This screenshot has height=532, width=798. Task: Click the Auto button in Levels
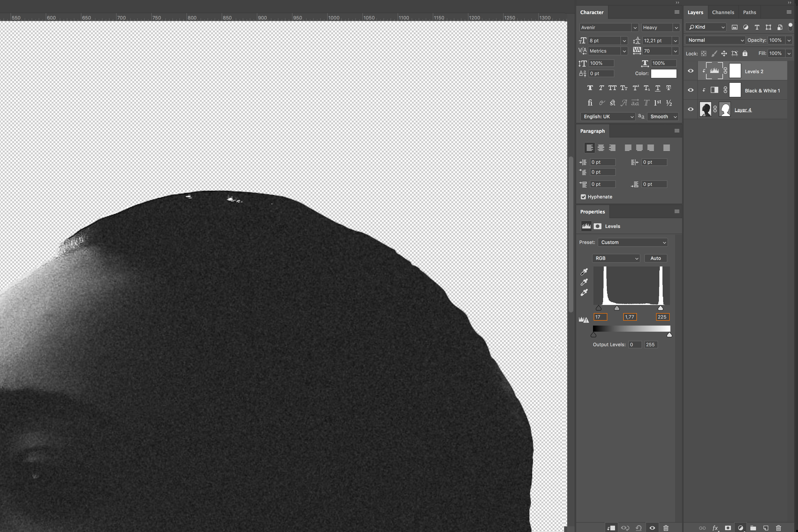(x=655, y=258)
